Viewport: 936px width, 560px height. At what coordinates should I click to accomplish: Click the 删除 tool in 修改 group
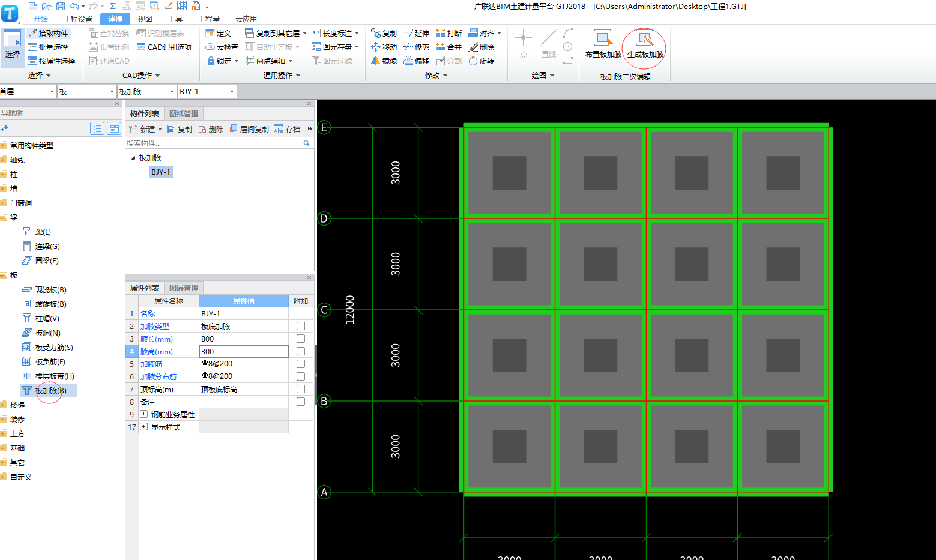[x=482, y=47]
